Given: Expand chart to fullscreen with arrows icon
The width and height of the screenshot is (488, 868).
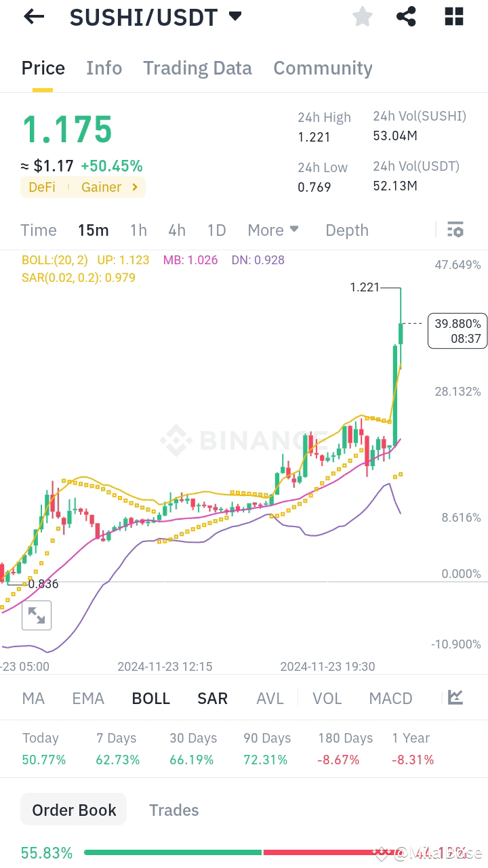Looking at the screenshot, I should coord(37,615).
